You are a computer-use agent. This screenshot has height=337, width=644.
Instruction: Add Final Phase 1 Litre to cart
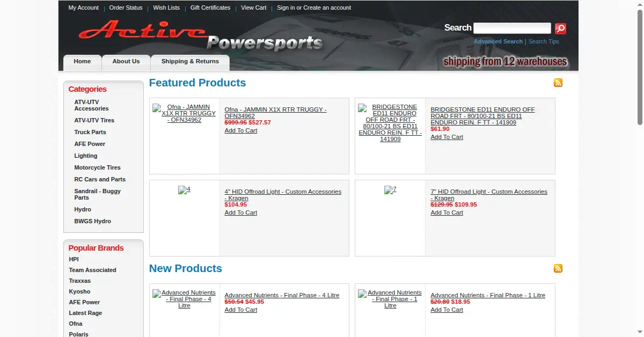(447, 310)
